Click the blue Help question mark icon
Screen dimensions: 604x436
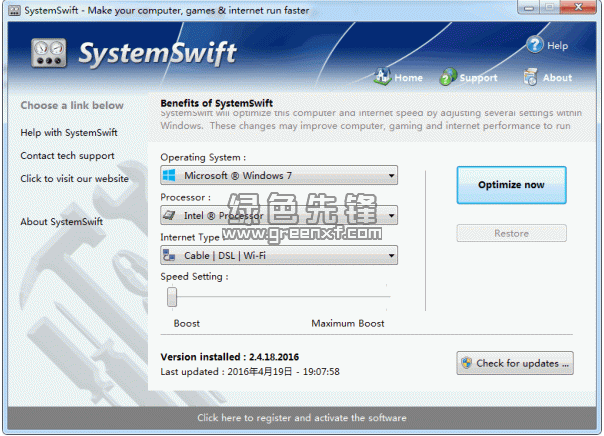pyautogui.click(x=535, y=45)
